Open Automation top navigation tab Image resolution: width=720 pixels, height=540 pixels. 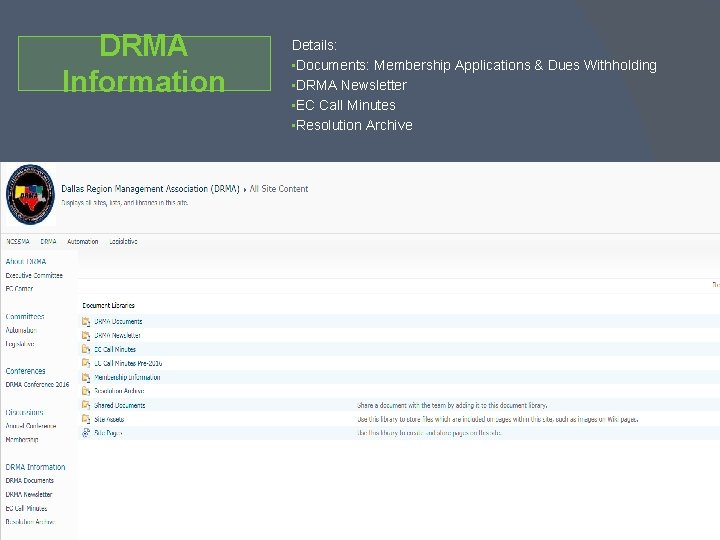click(x=83, y=242)
